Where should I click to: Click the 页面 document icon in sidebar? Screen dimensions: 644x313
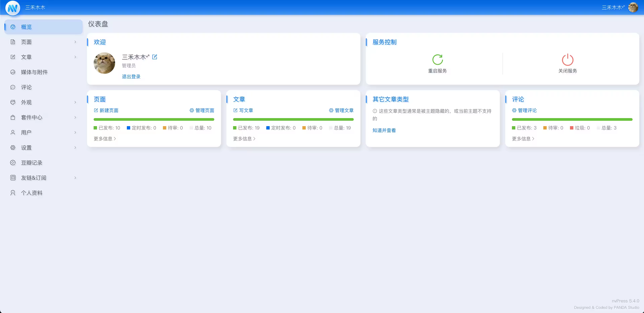pyautogui.click(x=13, y=42)
